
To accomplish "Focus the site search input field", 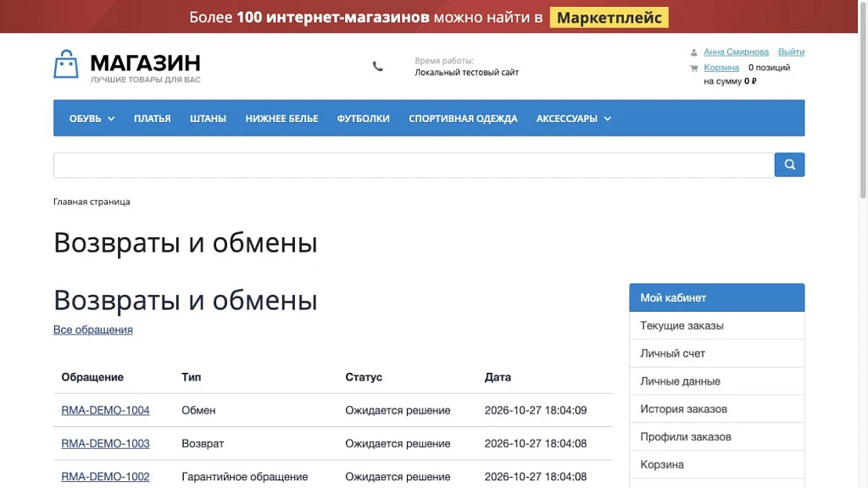I will pos(414,165).
